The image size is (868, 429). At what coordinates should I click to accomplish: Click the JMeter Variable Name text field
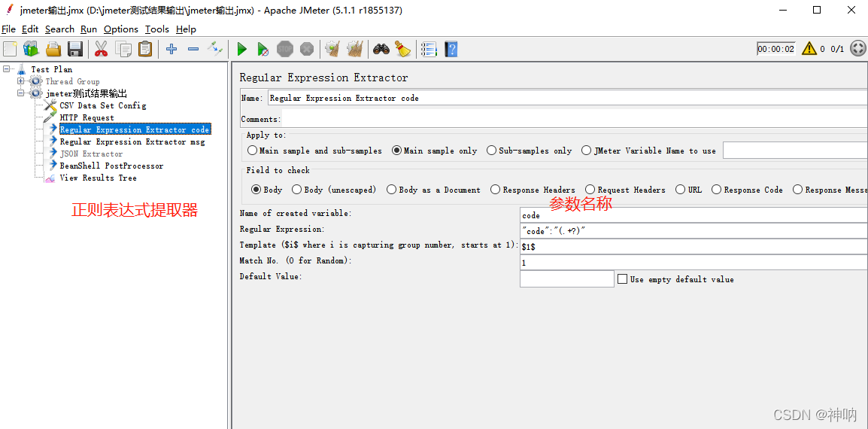[x=795, y=151]
